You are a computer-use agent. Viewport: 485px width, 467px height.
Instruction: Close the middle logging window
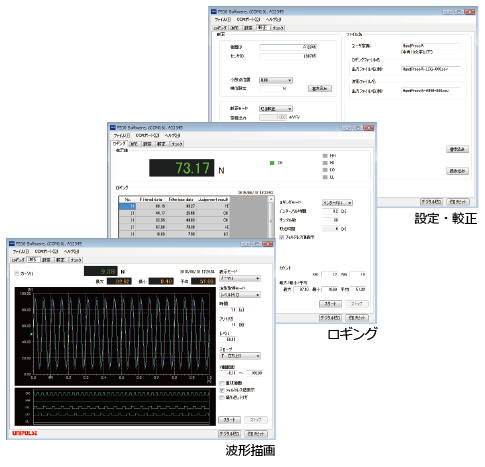[369, 128]
